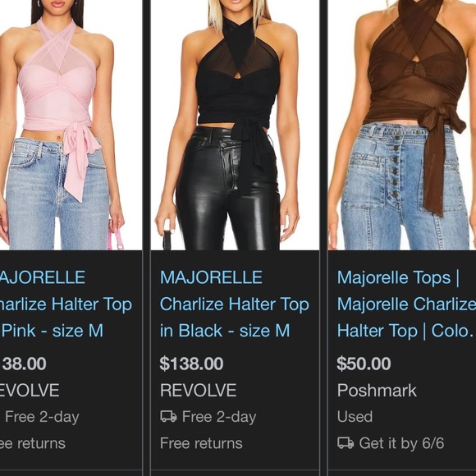Image resolution: width=476 pixels, height=476 pixels.
Task: Click the Free 2-day shipping text for black top
Action: (x=219, y=417)
